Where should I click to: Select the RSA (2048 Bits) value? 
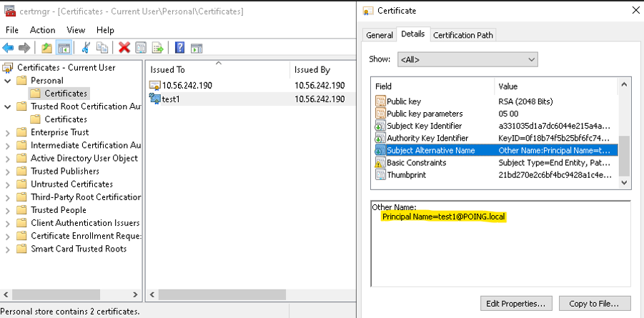pos(525,101)
